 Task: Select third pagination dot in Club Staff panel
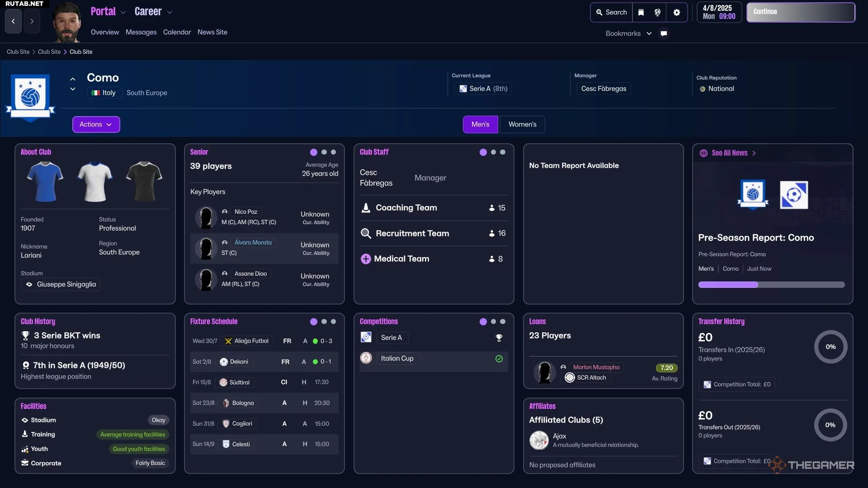(x=503, y=152)
